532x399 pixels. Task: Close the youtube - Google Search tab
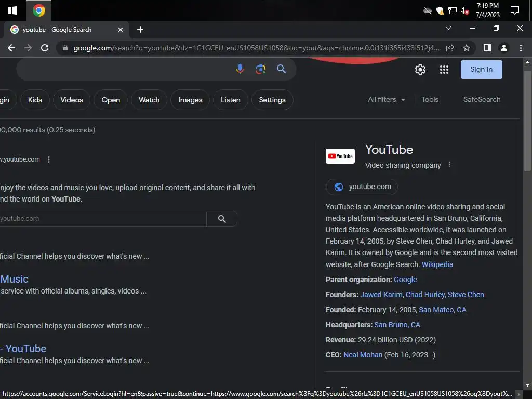(x=121, y=30)
